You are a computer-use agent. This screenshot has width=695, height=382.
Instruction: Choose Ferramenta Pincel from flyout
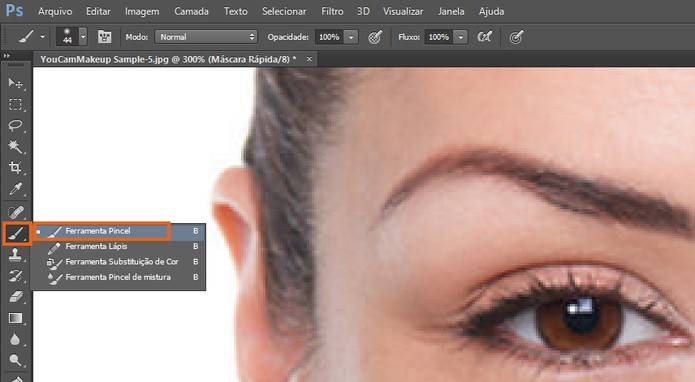[x=118, y=231]
